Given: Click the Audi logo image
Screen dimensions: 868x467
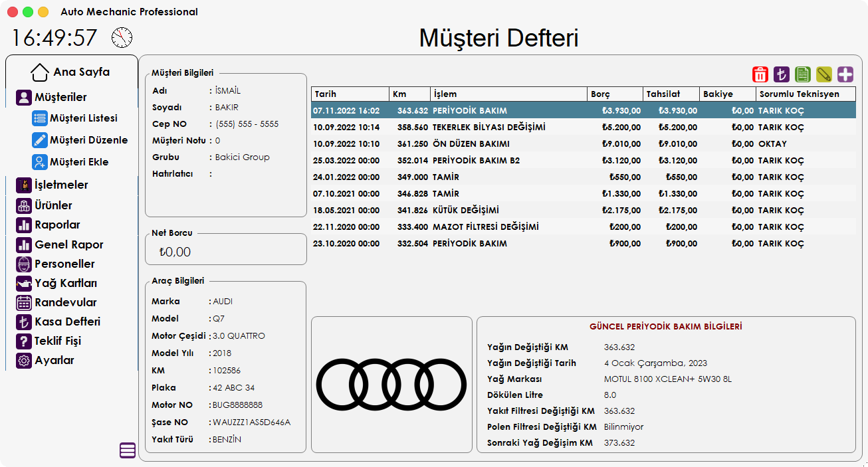Looking at the screenshot, I should click(x=391, y=385).
